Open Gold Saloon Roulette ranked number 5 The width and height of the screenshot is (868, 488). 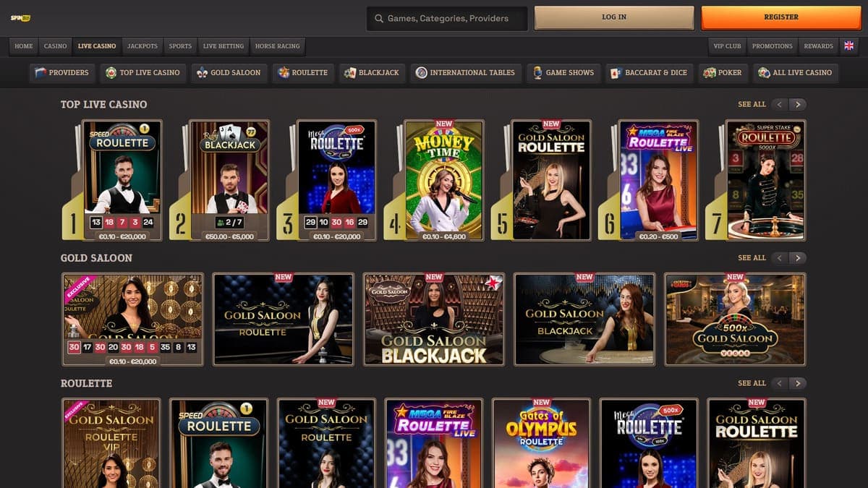point(551,180)
